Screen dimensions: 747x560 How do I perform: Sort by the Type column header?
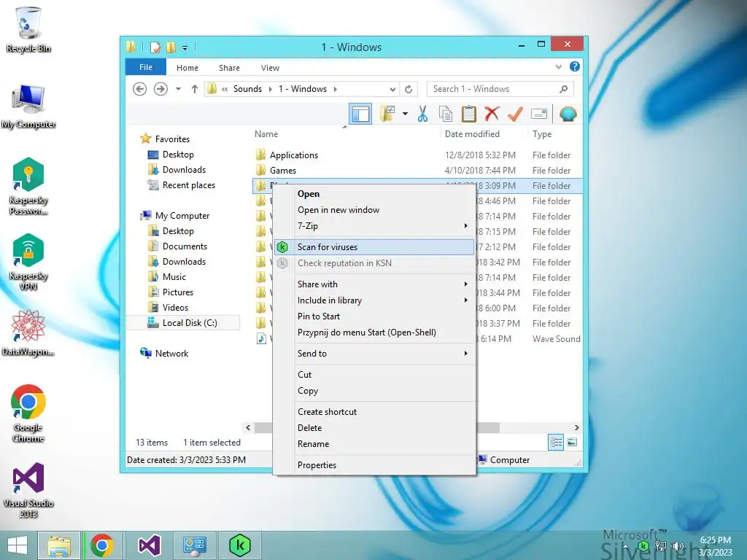point(555,134)
